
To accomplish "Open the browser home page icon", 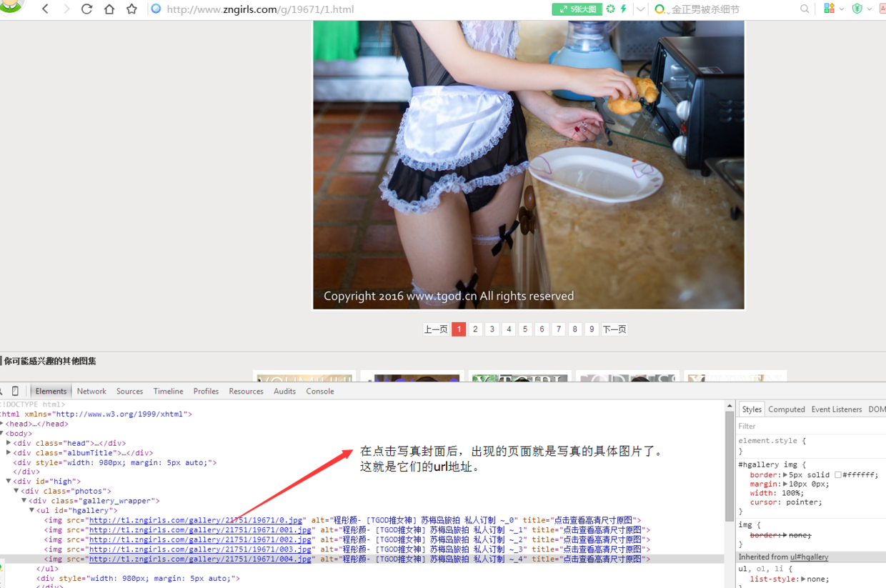I will point(109,9).
